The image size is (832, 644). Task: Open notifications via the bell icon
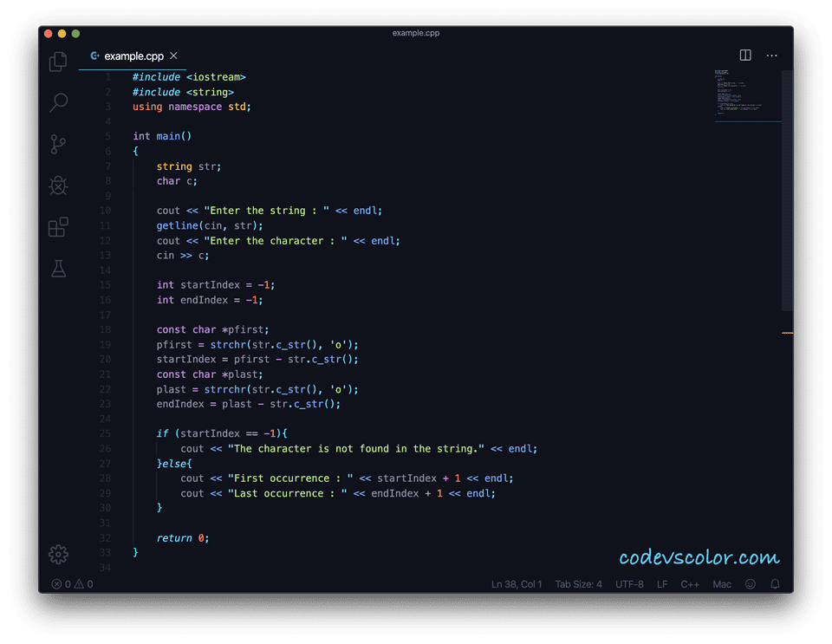point(775,583)
